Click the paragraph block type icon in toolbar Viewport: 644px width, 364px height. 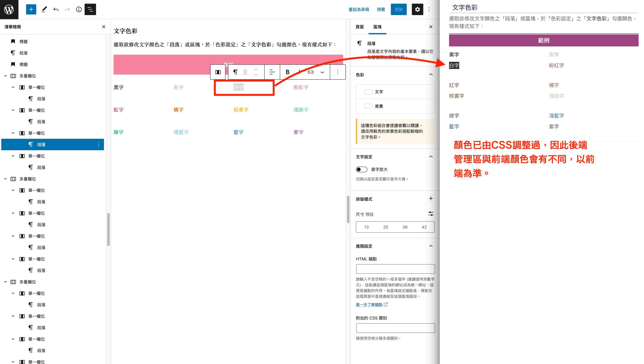[x=235, y=72]
